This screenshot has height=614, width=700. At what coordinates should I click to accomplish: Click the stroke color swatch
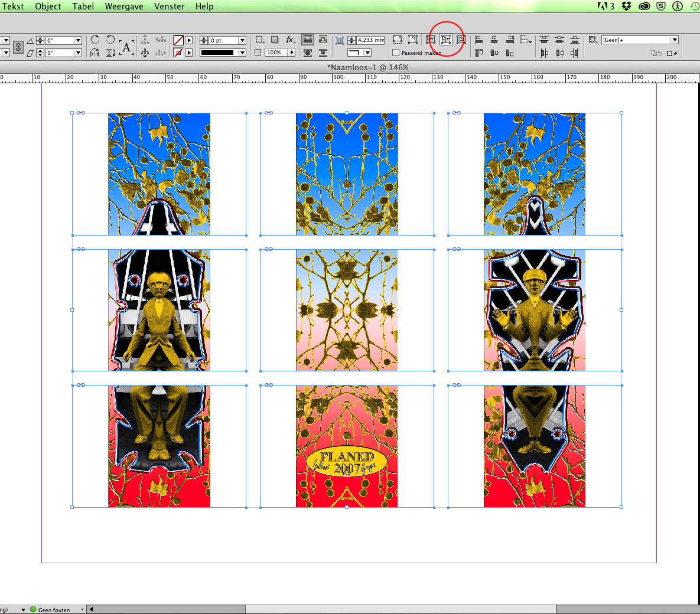point(178,53)
